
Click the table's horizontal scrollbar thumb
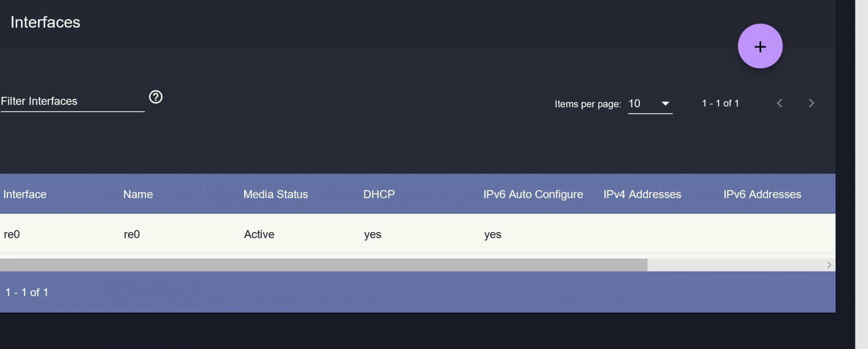pos(323,265)
